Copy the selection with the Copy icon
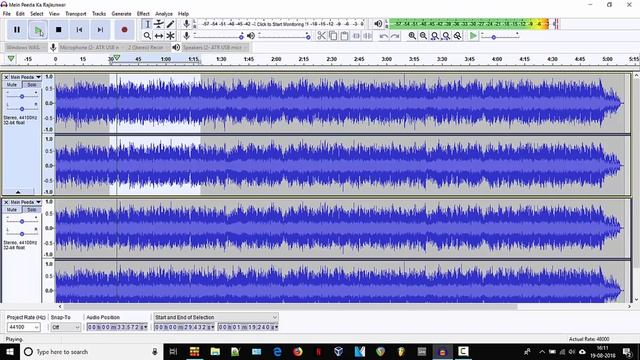640x360 pixels. [333, 36]
